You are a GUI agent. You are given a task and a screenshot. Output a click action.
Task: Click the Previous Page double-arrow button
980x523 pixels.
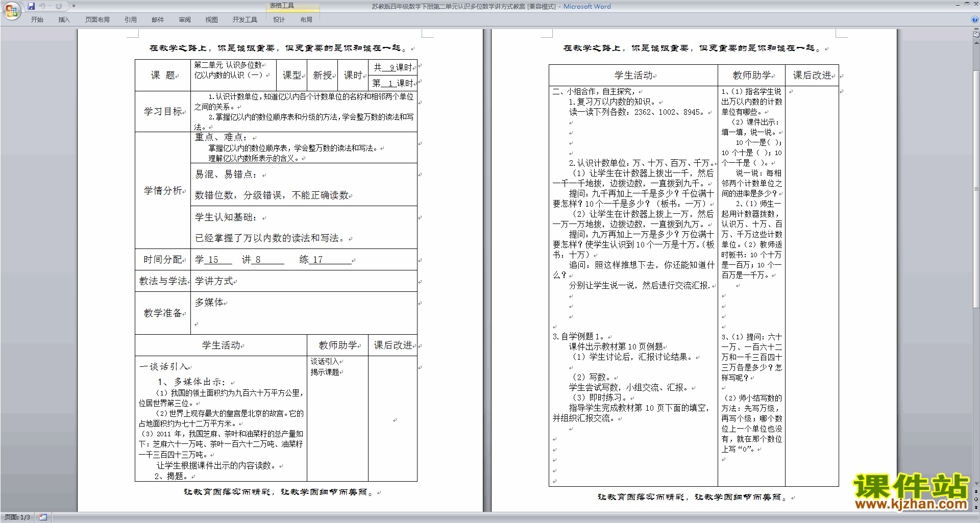[976, 491]
